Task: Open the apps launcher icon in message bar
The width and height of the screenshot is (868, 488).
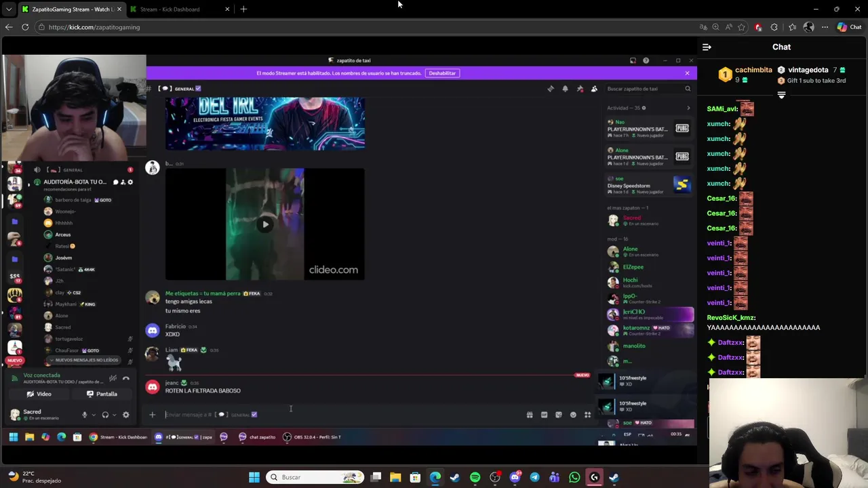Action: pos(588,415)
